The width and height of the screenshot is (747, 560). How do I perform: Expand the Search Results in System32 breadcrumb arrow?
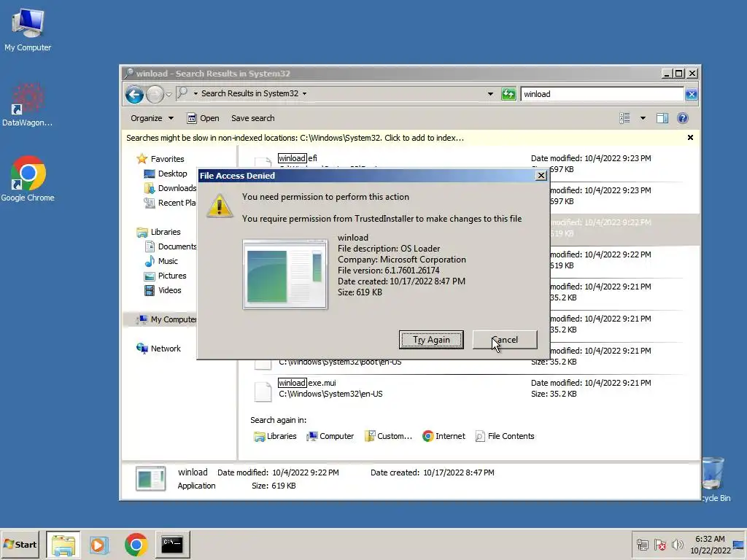tap(304, 93)
